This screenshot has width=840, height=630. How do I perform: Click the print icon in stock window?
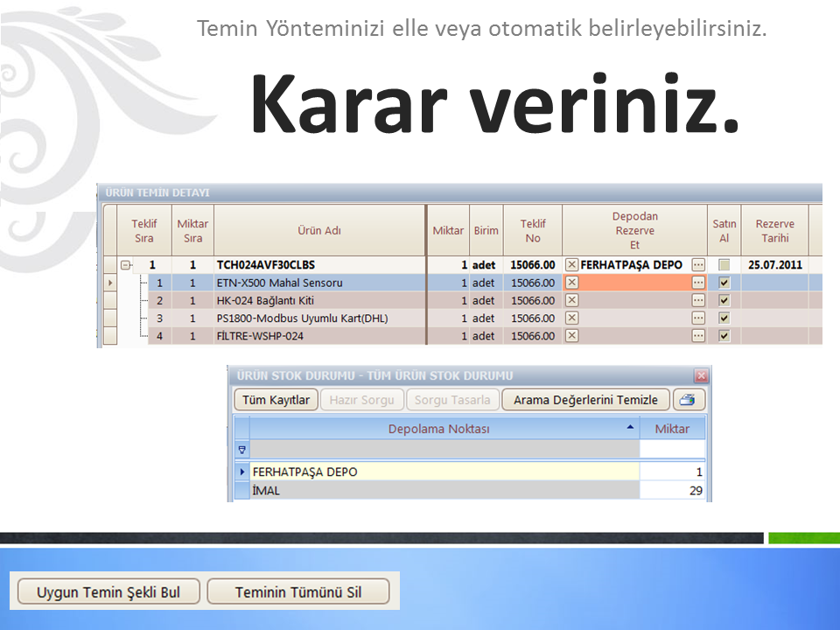(689, 400)
